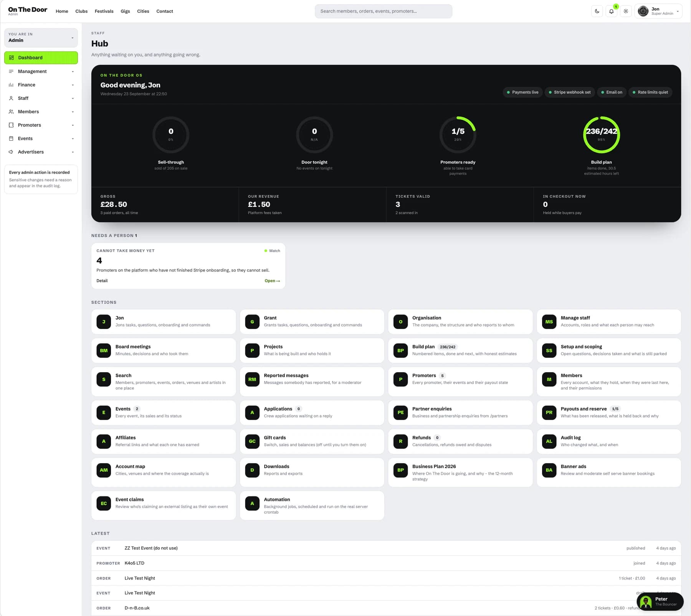Expand the Events sidebar section
Image resolution: width=691 pixels, height=616 pixels.
tap(41, 139)
